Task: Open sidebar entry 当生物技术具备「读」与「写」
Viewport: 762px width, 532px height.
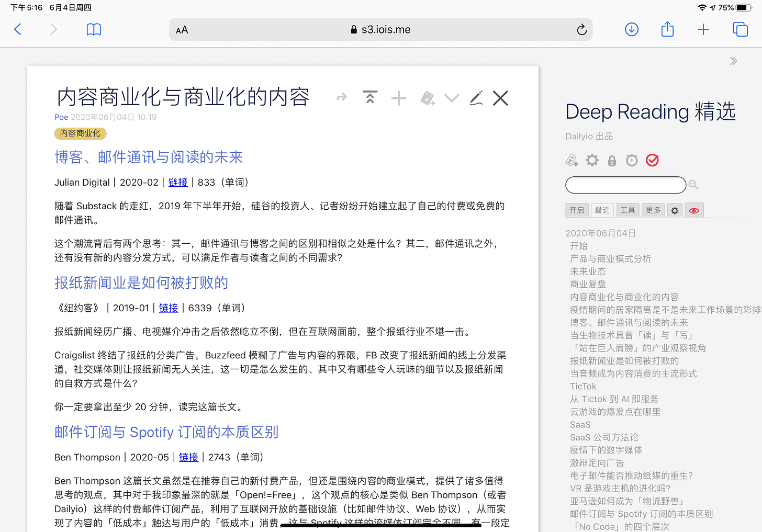Action: tap(632, 335)
